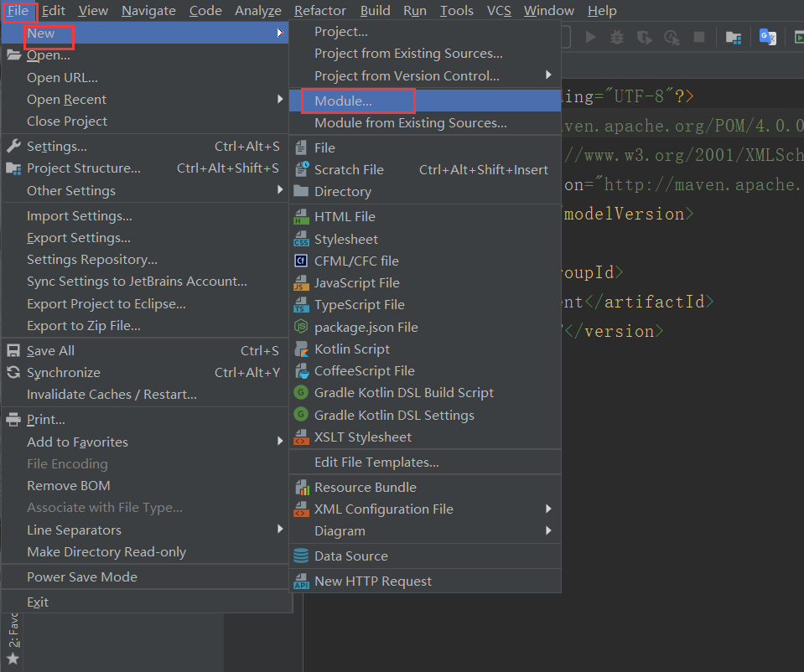Open the VCS menu

tap(499, 11)
